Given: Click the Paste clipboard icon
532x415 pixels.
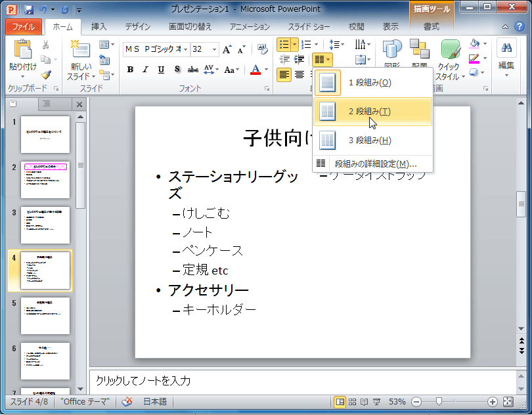Looking at the screenshot, I should coord(22,49).
